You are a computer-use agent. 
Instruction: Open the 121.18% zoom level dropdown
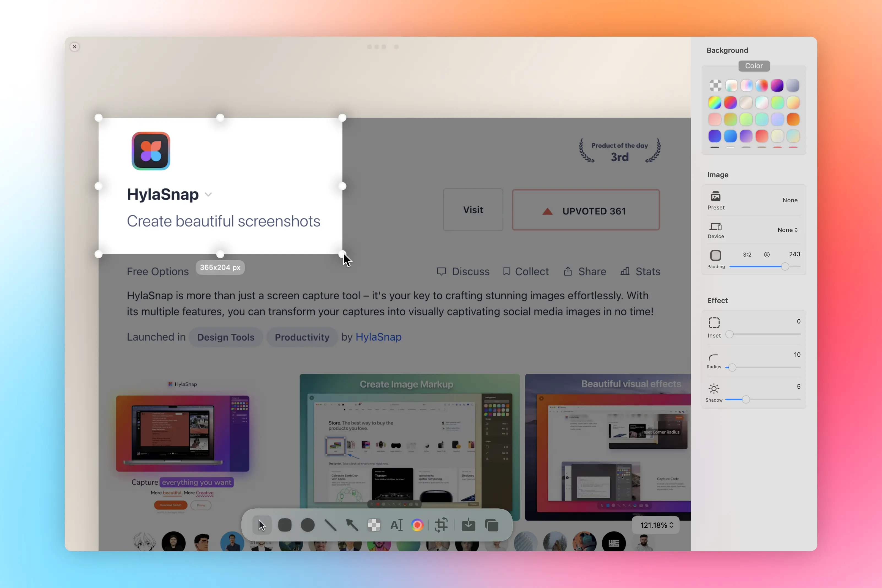(x=656, y=525)
